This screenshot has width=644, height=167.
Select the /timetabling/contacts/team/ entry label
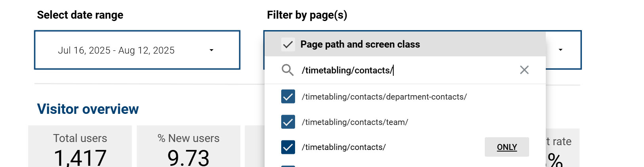coord(355,122)
